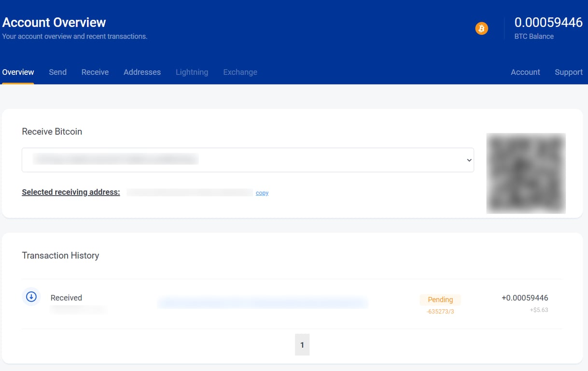Open the Lightning section
The height and width of the screenshot is (371, 588).
(x=192, y=72)
